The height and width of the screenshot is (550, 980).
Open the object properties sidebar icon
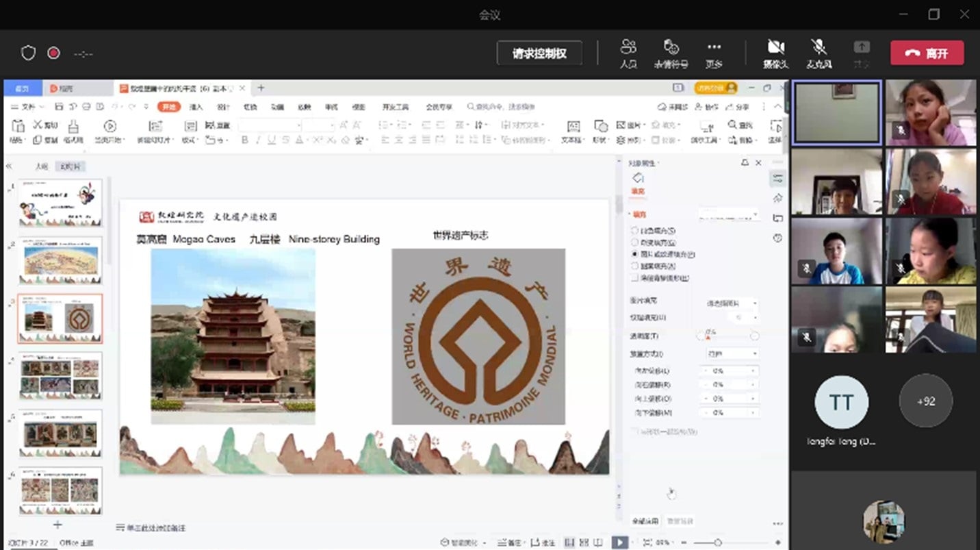pos(777,178)
